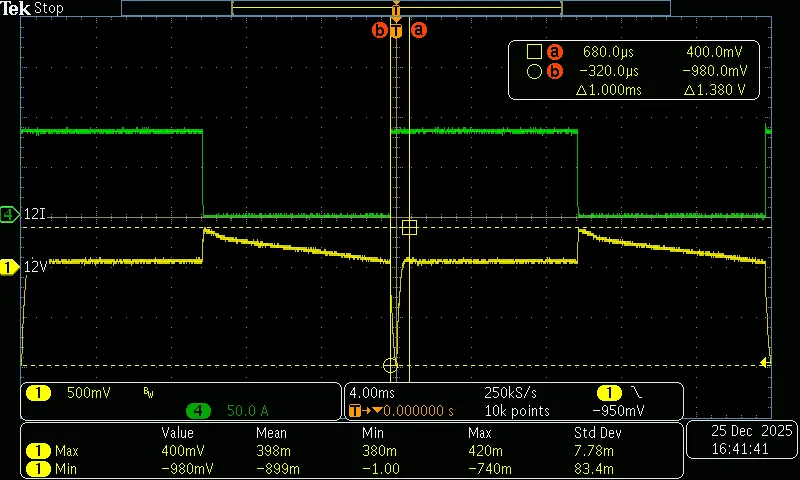This screenshot has height=480, width=800.
Task: Click the channel 1 badge in Max row
Action: coord(39,451)
